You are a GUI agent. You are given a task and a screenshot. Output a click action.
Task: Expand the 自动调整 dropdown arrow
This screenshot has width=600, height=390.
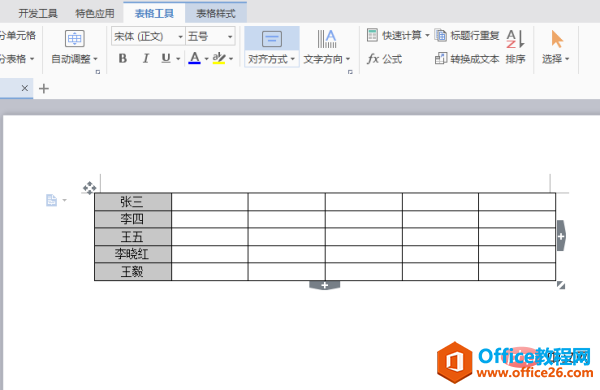[x=95, y=59]
